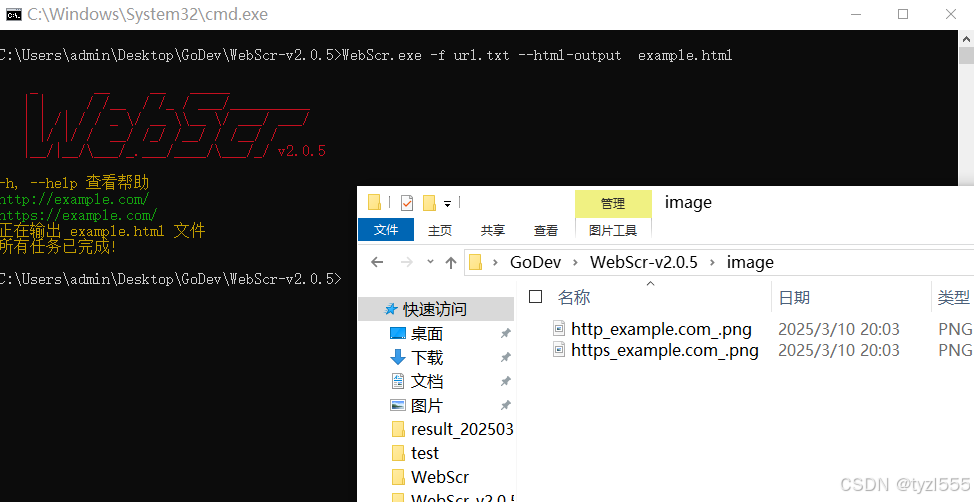This screenshot has height=502, width=974.
Task: Click the 桌面 desktop icon
Action: [398, 334]
